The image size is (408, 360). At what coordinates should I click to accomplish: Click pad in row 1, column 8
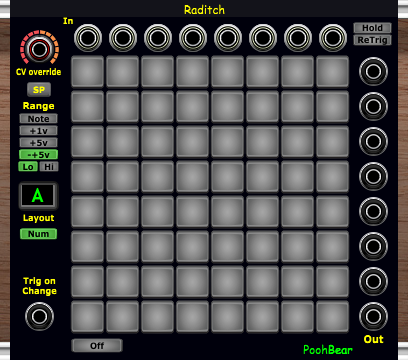coord(332,71)
